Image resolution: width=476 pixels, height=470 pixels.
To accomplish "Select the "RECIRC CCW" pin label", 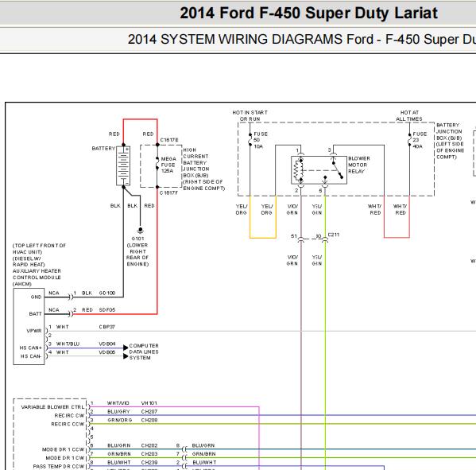I will pos(68,424).
